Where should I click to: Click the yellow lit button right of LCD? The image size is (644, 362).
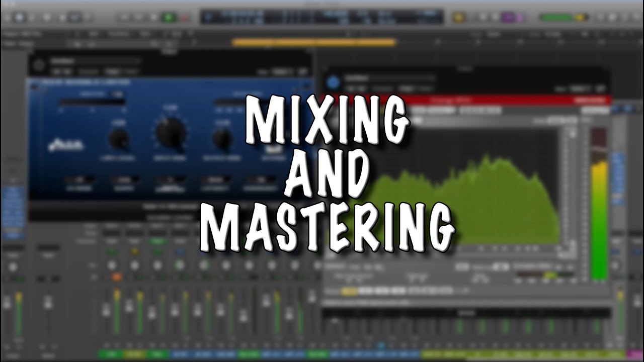pyautogui.click(x=459, y=17)
